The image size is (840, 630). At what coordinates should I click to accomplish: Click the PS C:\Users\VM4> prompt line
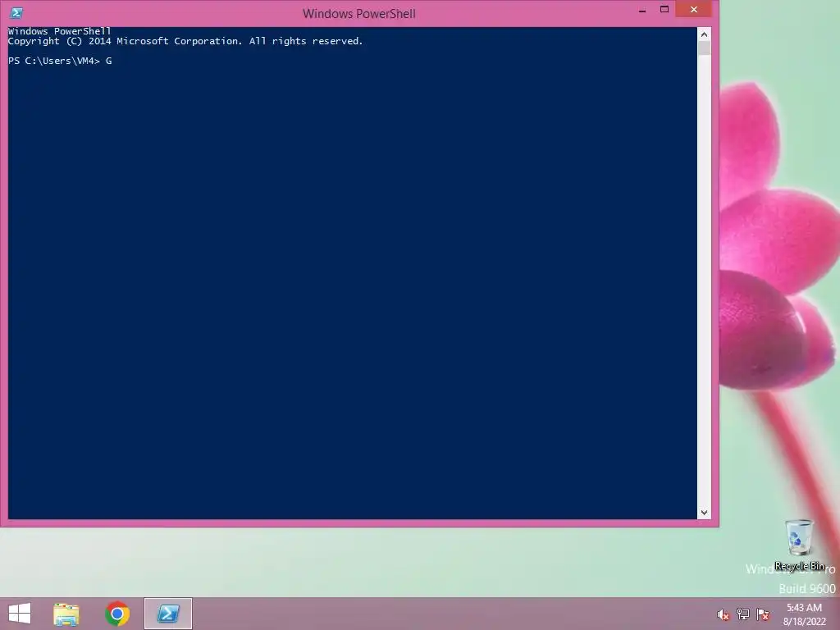[60, 61]
